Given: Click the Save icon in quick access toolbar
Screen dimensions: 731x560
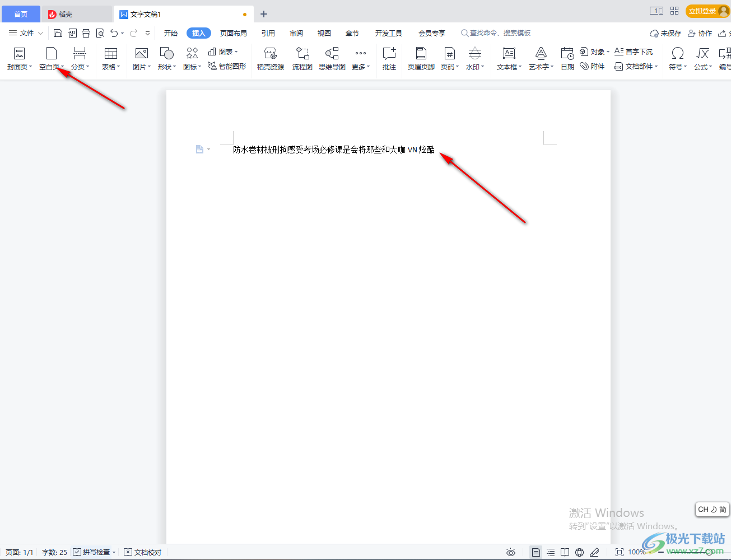Looking at the screenshot, I should pos(58,33).
